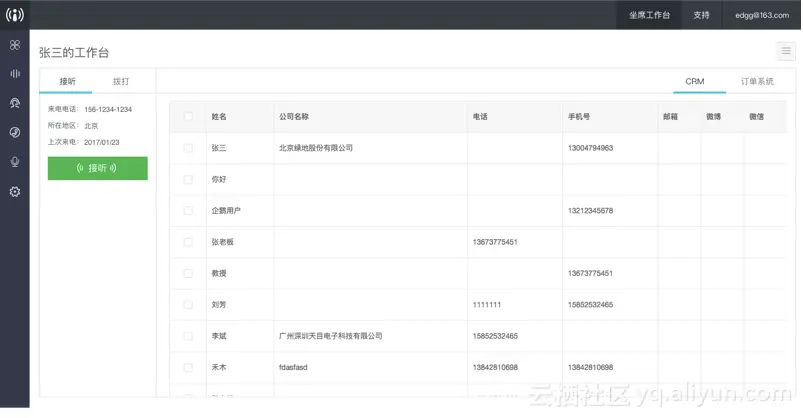Open the audio waveform sidebar icon
The image size is (803, 418).
point(15,74)
